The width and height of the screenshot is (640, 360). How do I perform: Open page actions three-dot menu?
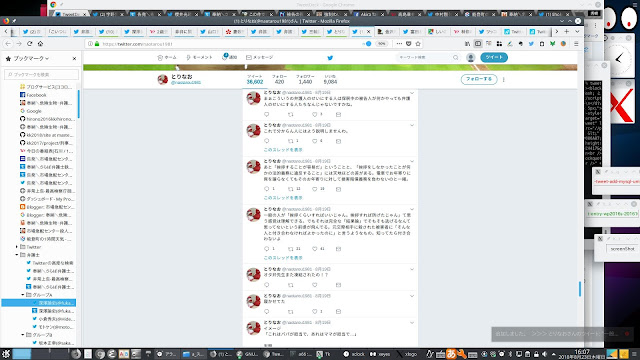(x=399, y=44)
